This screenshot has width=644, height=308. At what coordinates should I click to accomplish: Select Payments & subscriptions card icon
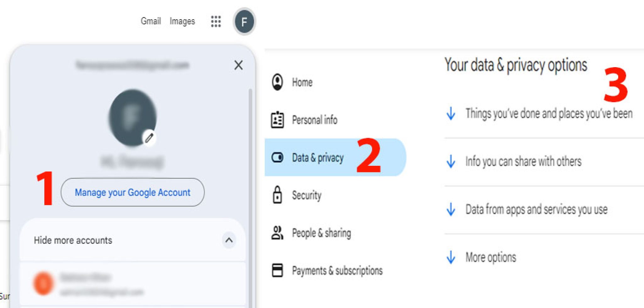278,271
